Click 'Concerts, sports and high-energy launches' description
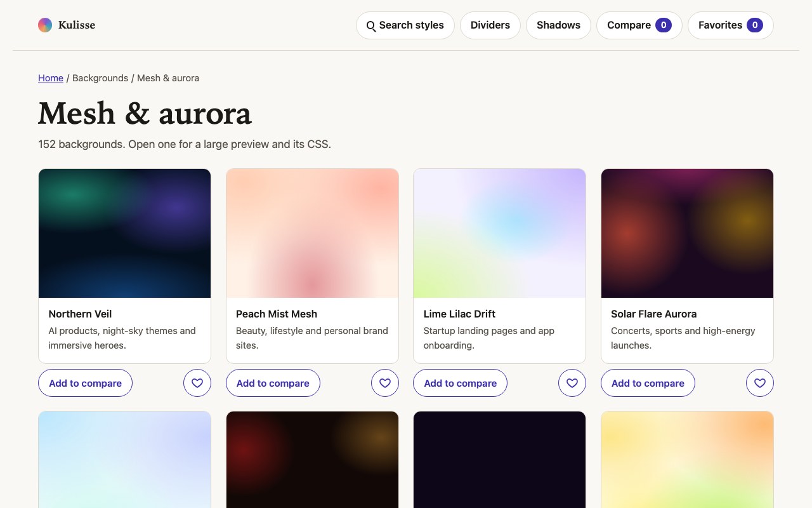Viewport: 812px width, 508px height. [683, 338]
